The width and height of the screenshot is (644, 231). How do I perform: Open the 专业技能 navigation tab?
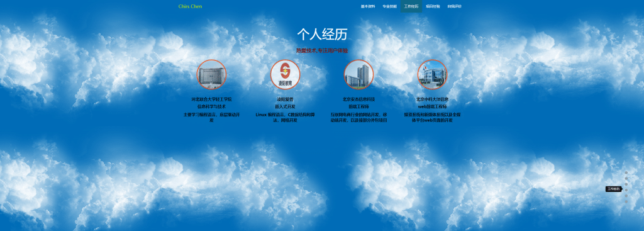pos(389,6)
